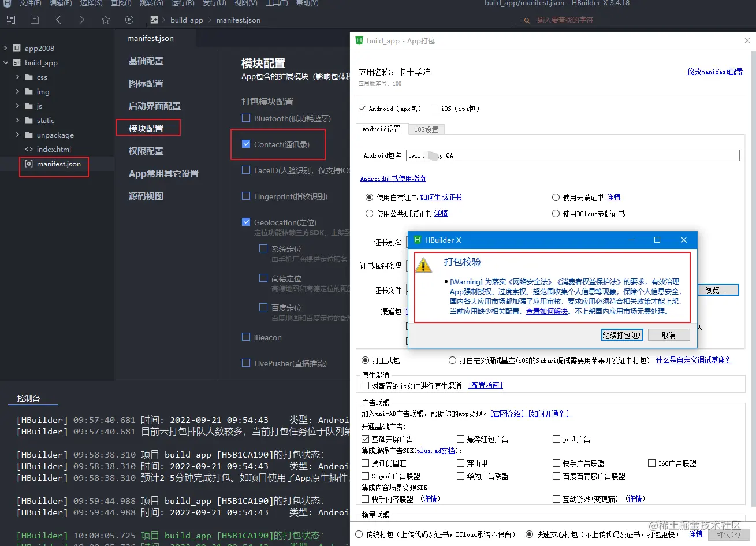The height and width of the screenshot is (546, 756).
Task: Open the 文件 menu
Action: click(x=30, y=3)
